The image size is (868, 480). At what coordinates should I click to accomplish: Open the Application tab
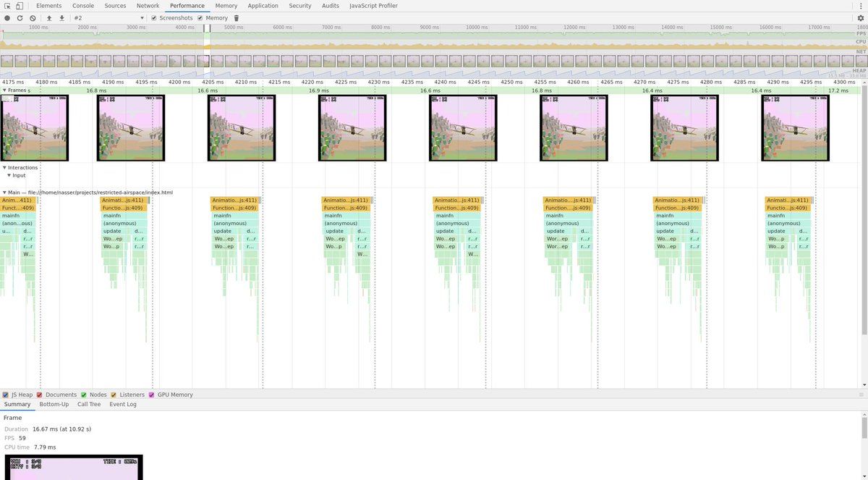[263, 6]
